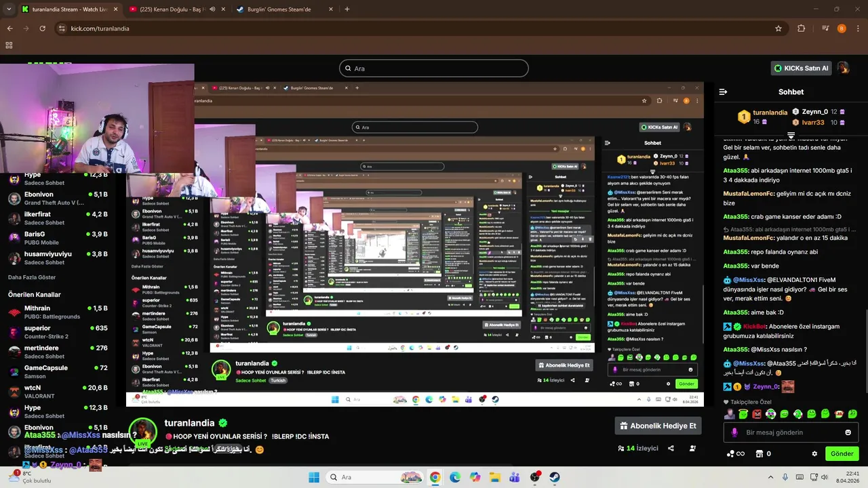Image resolution: width=868 pixels, height=488 pixels.
Task: Open user avatar menu at top right
Action: click(843, 68)
